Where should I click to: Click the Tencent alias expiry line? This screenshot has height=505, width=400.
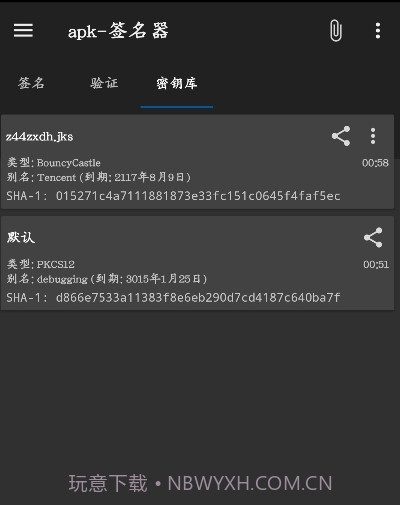99,177
